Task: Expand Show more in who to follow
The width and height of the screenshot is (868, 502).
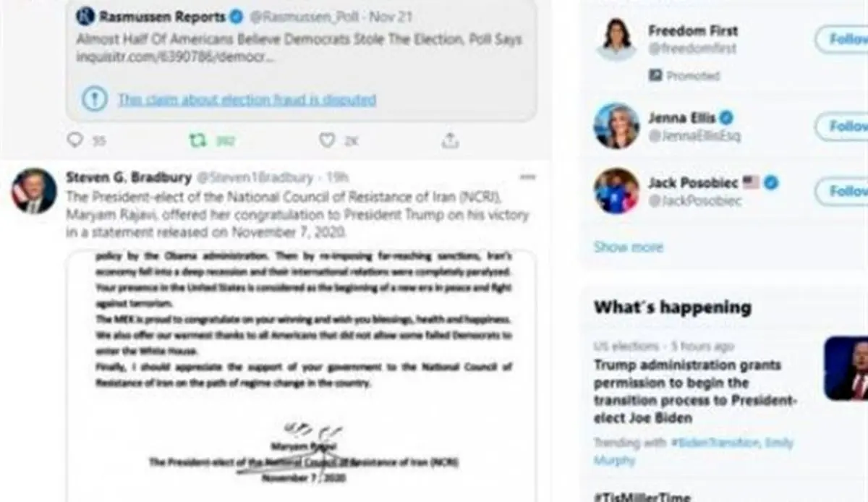Action: coord(629,247)
